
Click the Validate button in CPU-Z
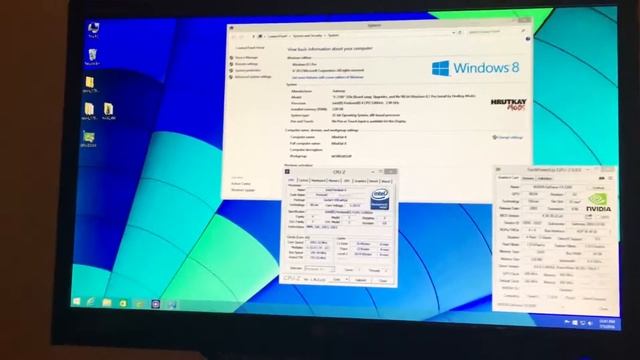point(361,280)
